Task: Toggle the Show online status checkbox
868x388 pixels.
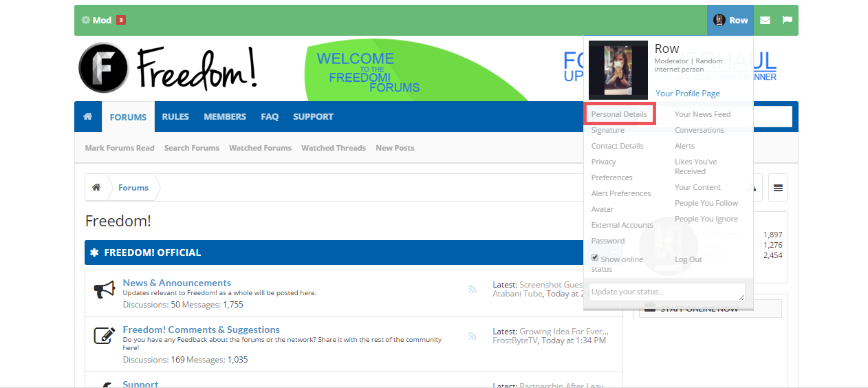Action: click(595, 258)
